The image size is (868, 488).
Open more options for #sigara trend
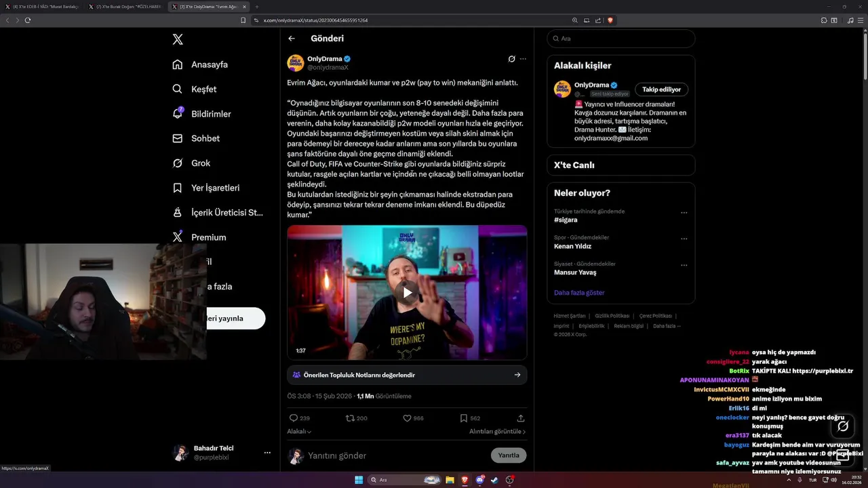coord(684,213)
